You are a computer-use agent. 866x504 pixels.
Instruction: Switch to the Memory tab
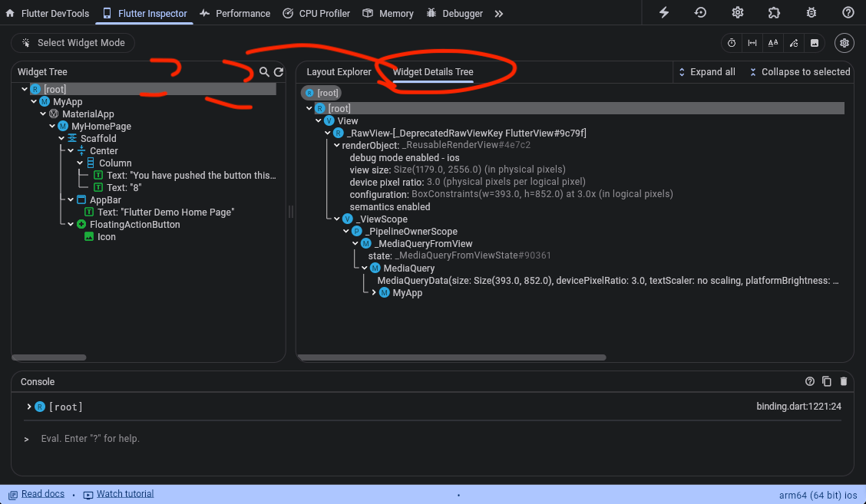[388, 13]
